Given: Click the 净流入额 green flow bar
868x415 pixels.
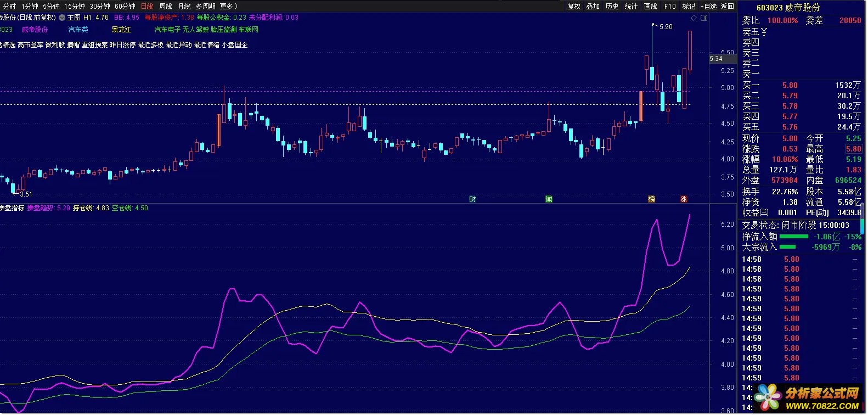Looking at the screenshot, I should pos(793,237).
